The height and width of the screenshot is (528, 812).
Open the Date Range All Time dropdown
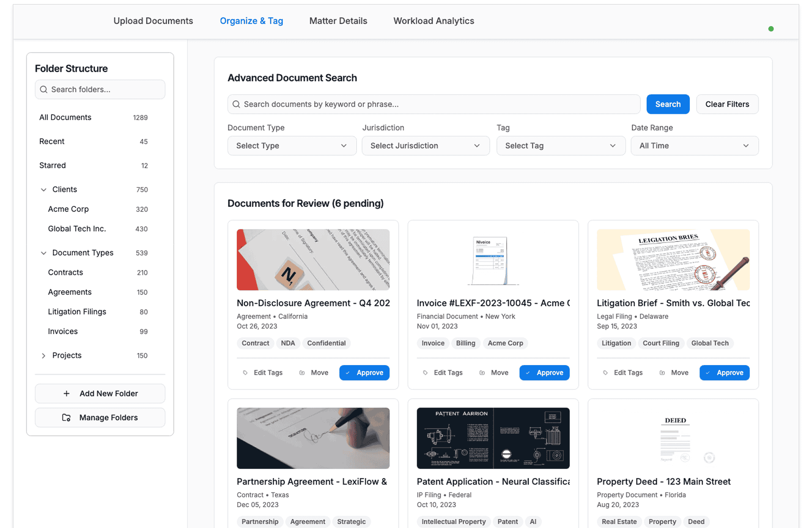694,146
